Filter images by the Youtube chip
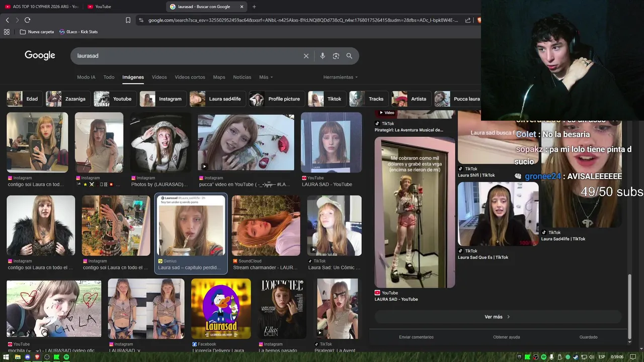The image size is (644, 362). click(115, 99)
